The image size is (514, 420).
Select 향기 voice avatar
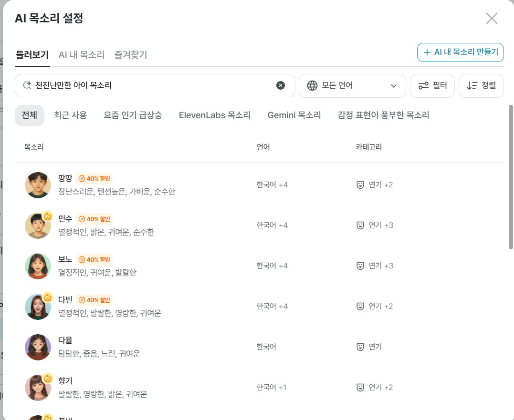click(38, 388)
